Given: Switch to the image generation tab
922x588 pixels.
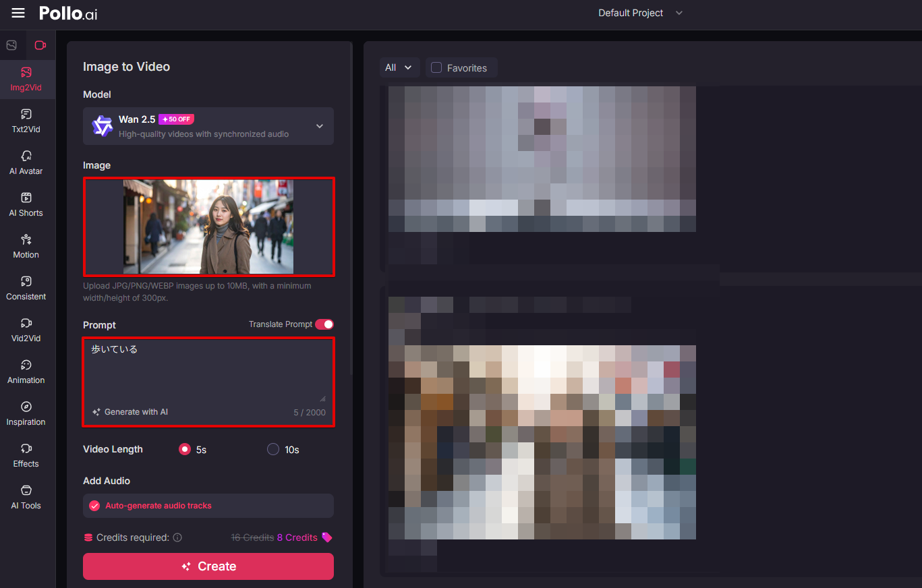Looking at the screenshot, I should 11,45.
